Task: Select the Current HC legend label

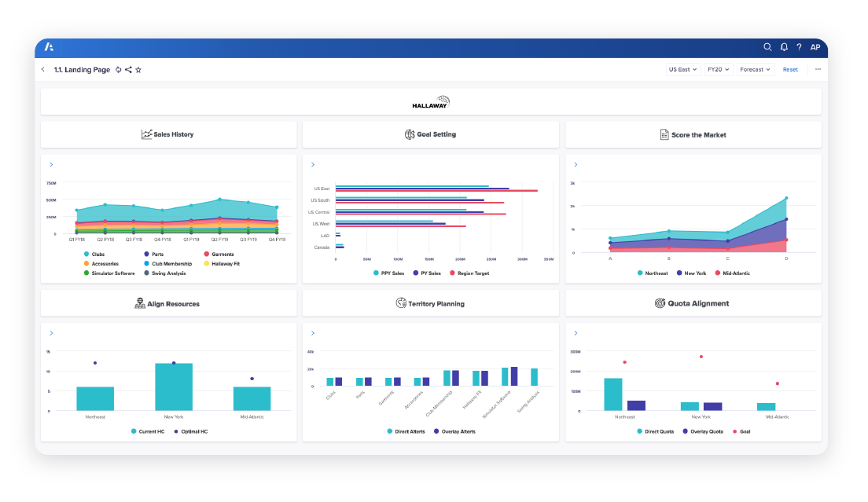Action: pos(152,431)
